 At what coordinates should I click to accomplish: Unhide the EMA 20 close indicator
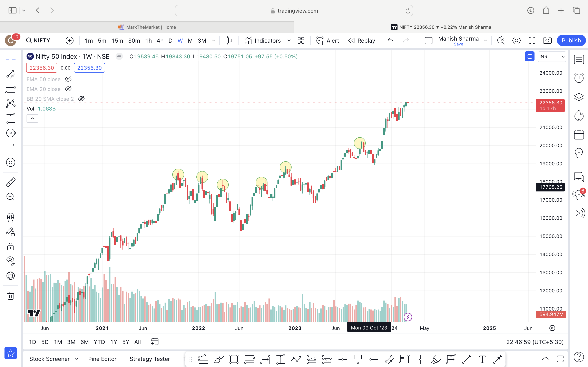click(68, 89)
